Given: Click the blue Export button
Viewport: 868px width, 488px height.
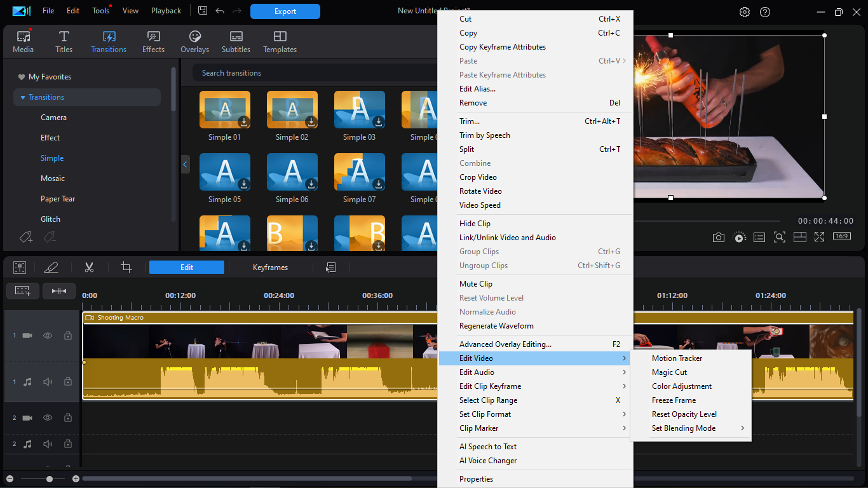Looking at the screenshot, I should pyautogui.click(x=285, y=11).
